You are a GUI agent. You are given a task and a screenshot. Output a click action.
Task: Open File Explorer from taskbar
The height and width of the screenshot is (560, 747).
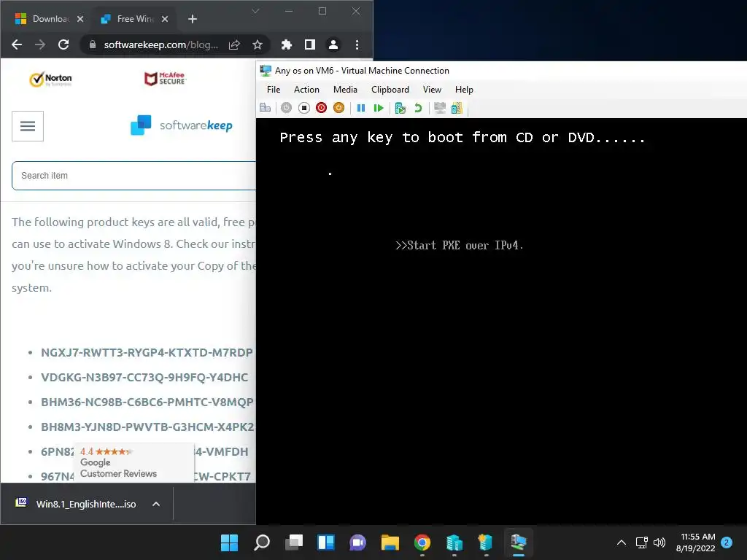[390, 542]
